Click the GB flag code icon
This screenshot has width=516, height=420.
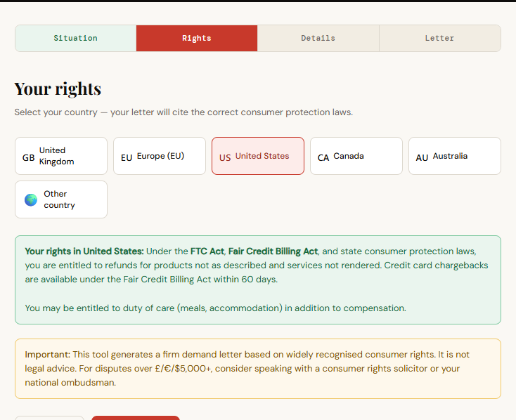(x=28, y=157)
